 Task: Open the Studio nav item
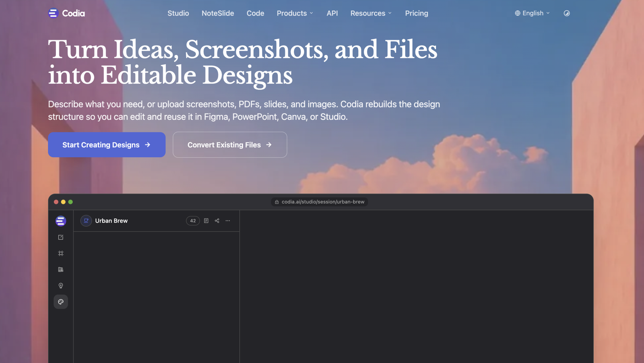pyautogui.click(x=178, y=13)
